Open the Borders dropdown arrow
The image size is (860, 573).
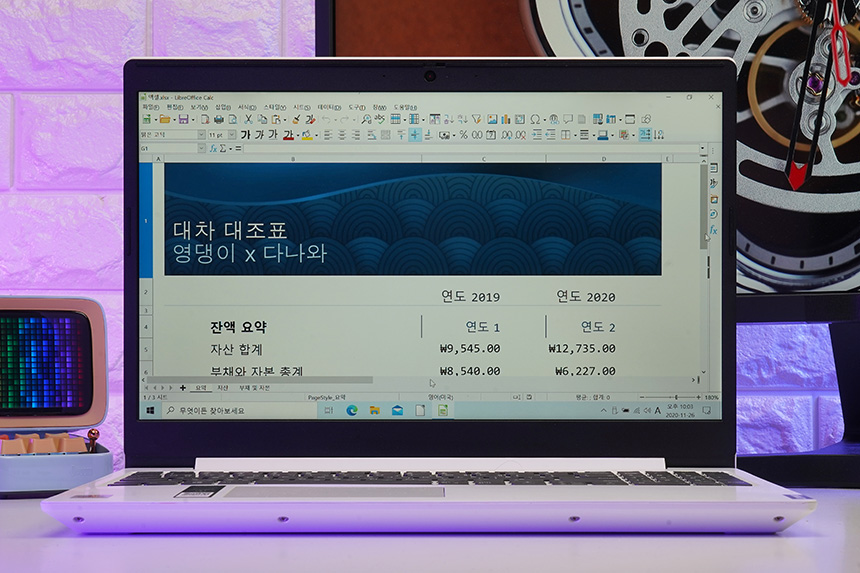point(575,135)
